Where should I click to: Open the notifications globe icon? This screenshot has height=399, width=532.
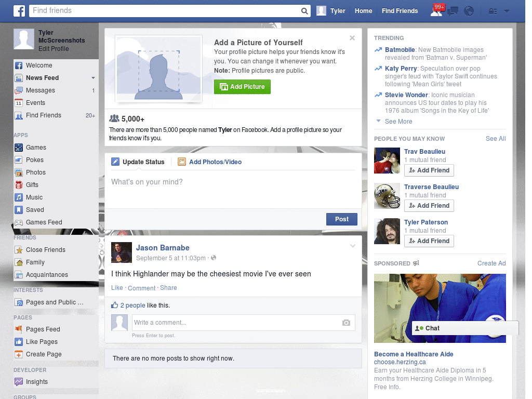[x=469, y=11]
